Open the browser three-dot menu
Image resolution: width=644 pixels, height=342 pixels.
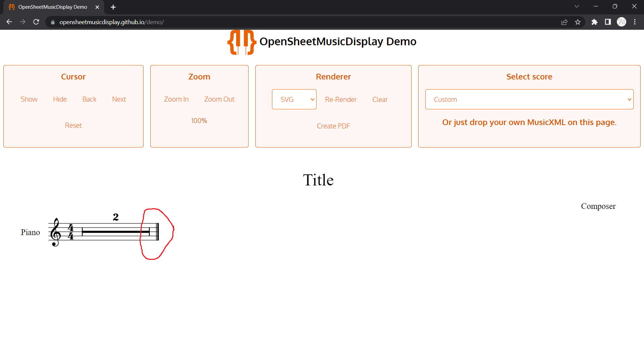(635, 22)
